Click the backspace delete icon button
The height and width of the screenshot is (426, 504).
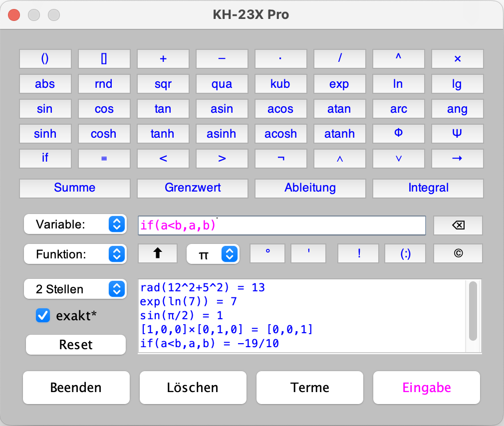(458, 225)
